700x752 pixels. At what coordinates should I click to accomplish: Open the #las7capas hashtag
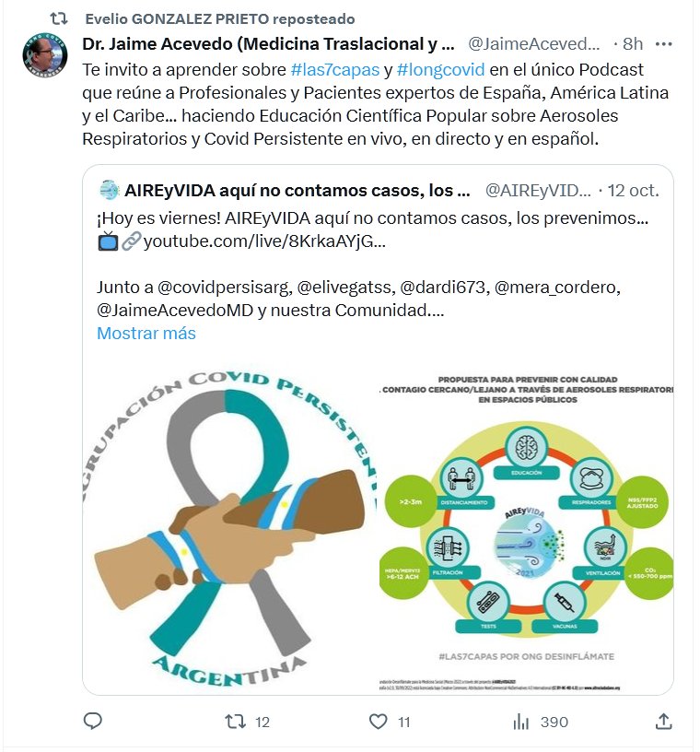(335, 70)
